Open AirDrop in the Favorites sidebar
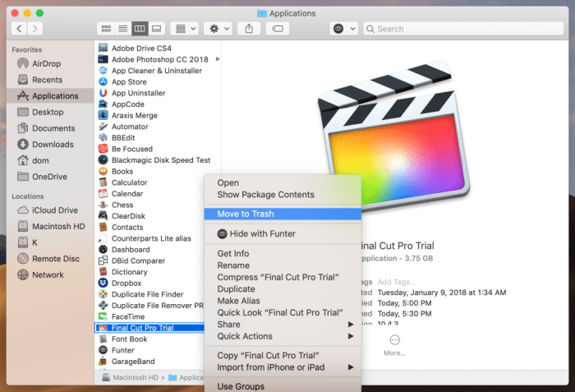 pos(46,64)
